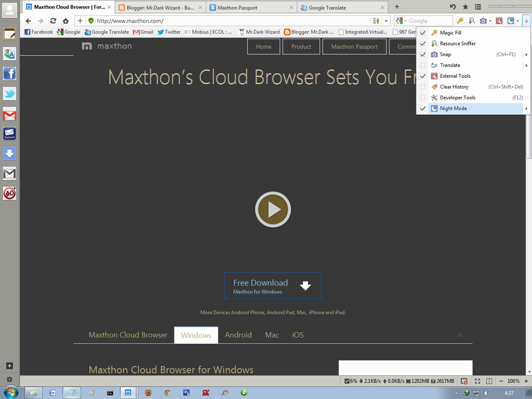
Task: Click the Magic Fill key toolbar icon
Action: 460,21
